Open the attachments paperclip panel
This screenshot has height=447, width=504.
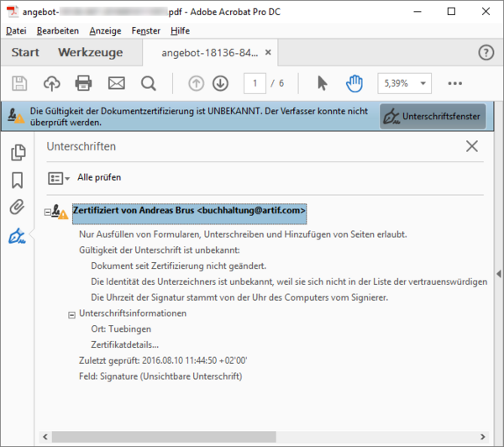point(17,207)
